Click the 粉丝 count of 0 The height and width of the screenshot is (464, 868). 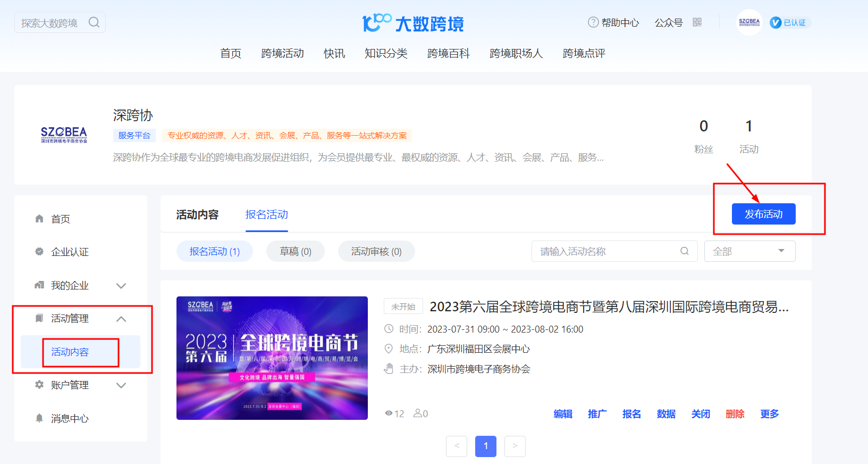pyautogui.click(x=704, y=126)
